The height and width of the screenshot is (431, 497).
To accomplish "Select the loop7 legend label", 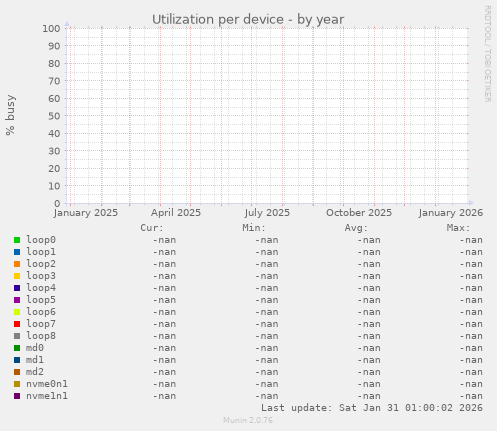I will tap(41, 324).
